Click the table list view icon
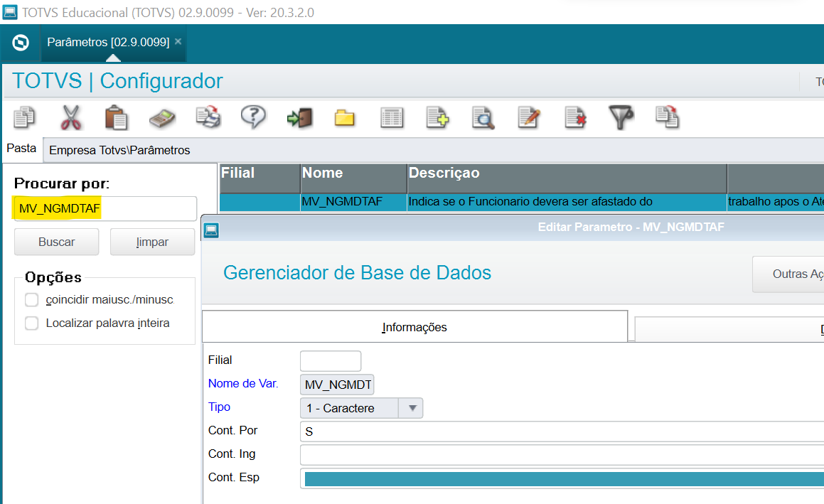 392,118
